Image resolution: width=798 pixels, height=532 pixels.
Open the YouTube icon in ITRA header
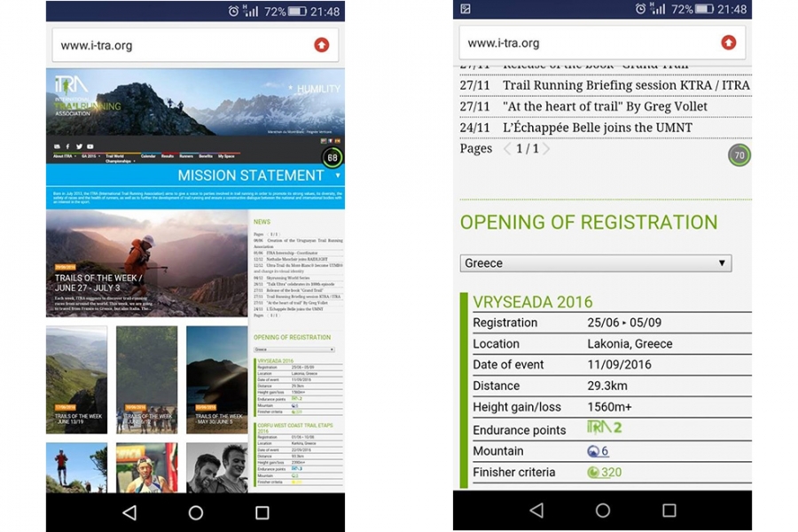(x=89, y=146)
